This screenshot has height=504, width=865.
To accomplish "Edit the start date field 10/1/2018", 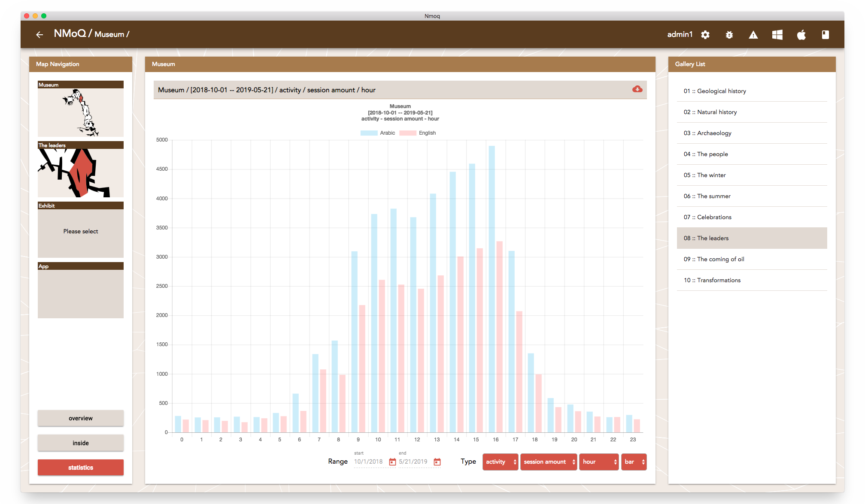I will (x=370, y=462).
